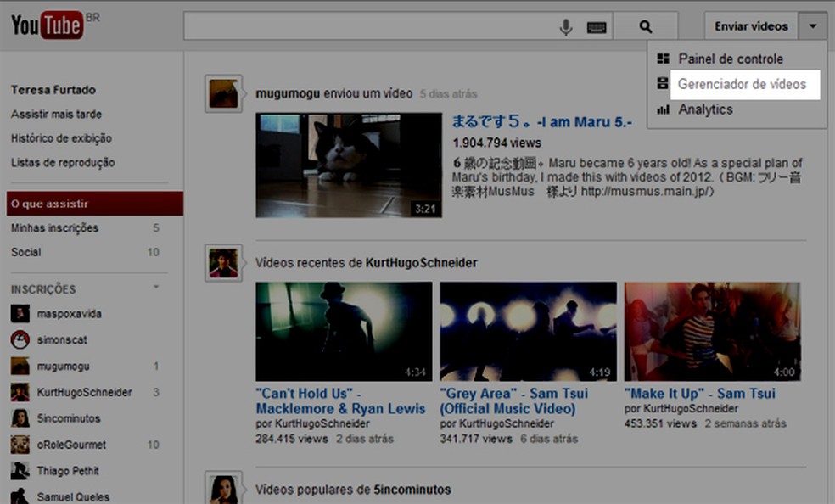Open mugumogu channel avatar in feed

coord(224,93)
